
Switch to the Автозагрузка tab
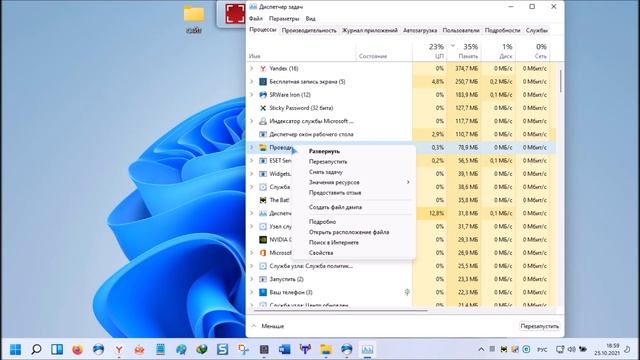point(420,30)
